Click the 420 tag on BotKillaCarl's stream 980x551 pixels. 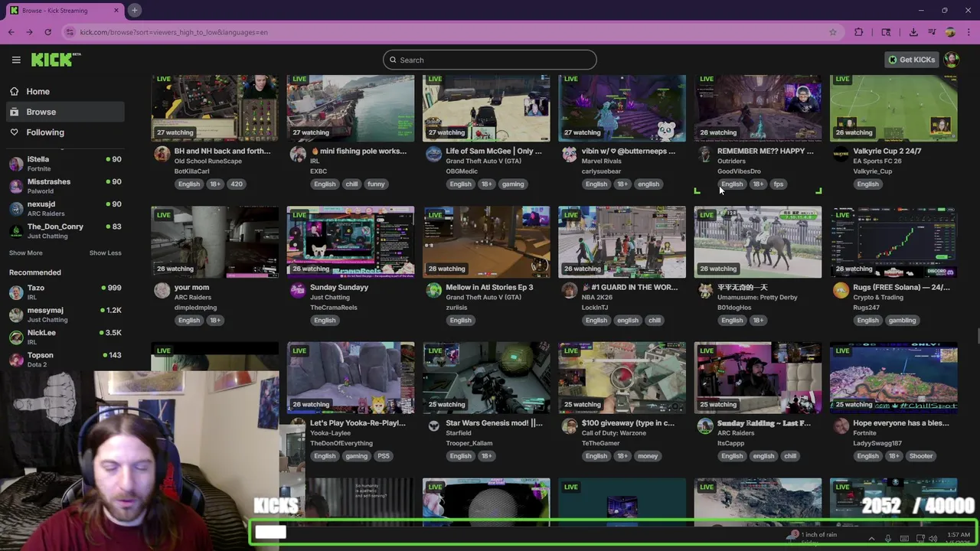point(237,184)
